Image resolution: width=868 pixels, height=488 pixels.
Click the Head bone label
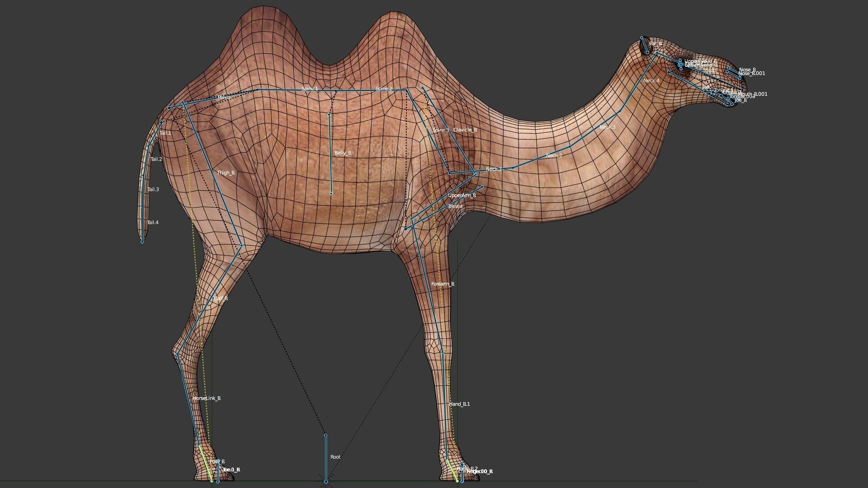pyautogui.click(x=710, y=70)
